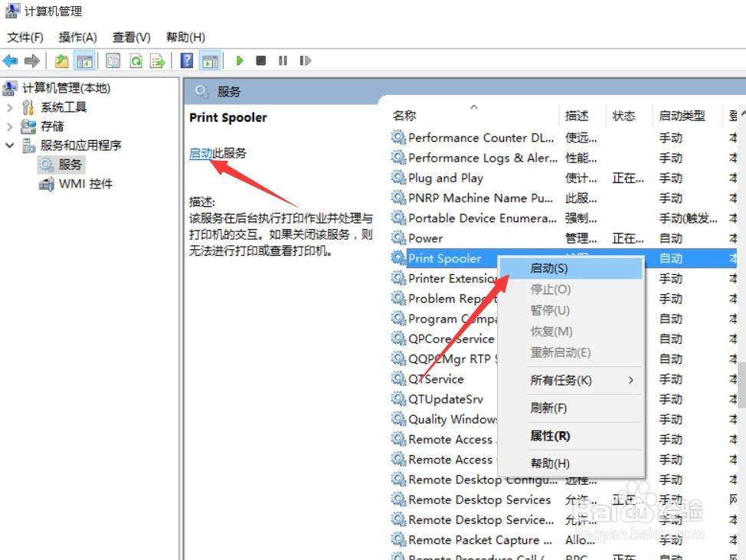
Task: Click the 系统工具 tools icon in tree
Action: coord(28,107)
